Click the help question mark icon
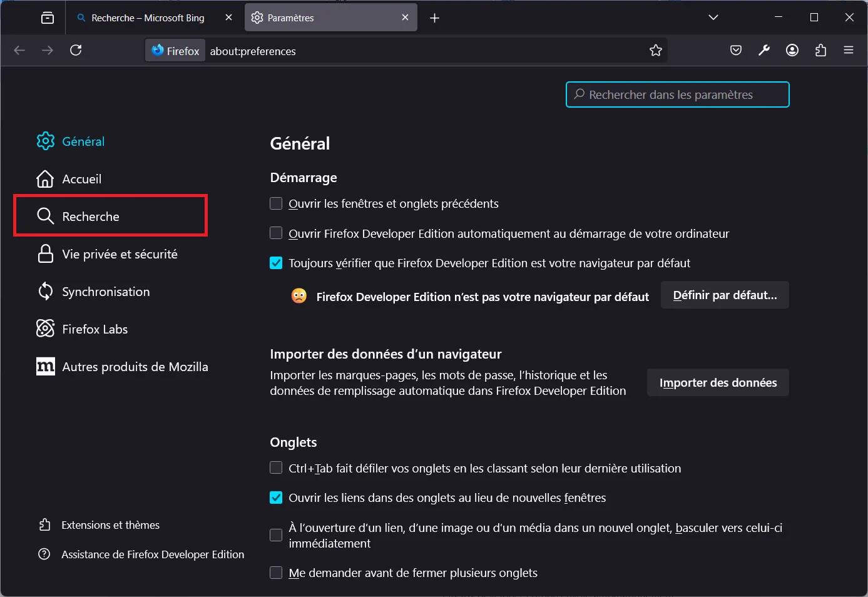Image resolution: width=868 pixels, height=597 pixels. point(44,554)
